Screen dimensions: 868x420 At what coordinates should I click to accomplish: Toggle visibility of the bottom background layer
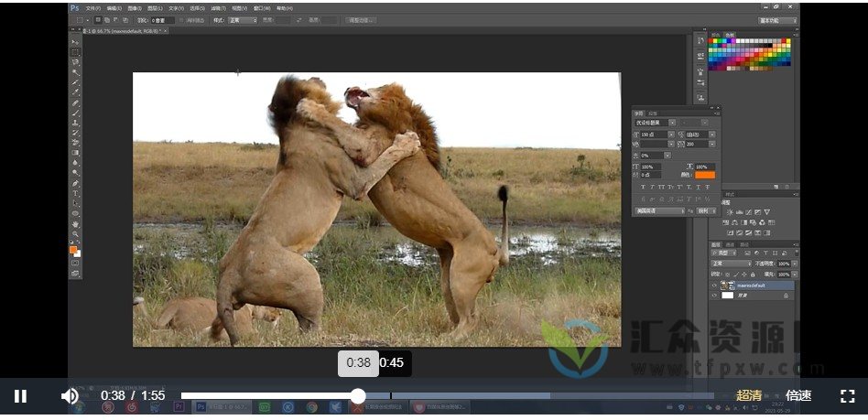click(715, 296)
